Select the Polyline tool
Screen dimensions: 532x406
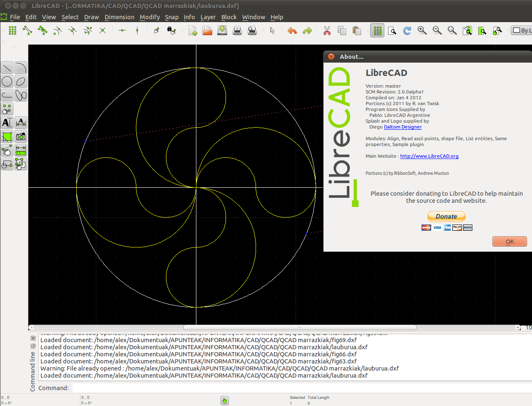pyautogui.click(x=7, y=95)
